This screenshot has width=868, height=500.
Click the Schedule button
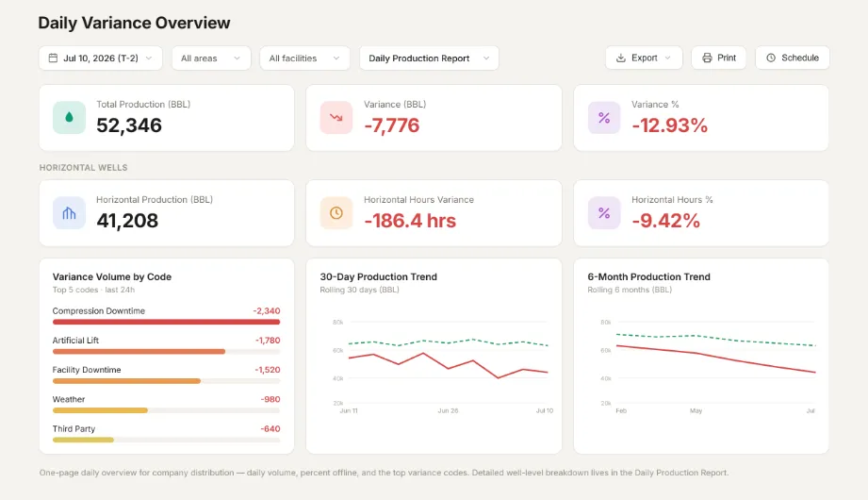[x=793, y=58]
